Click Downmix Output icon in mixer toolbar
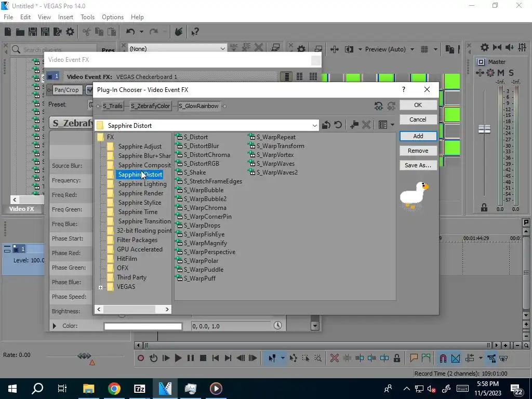This screenshot has width=532, height=399. 497,47
